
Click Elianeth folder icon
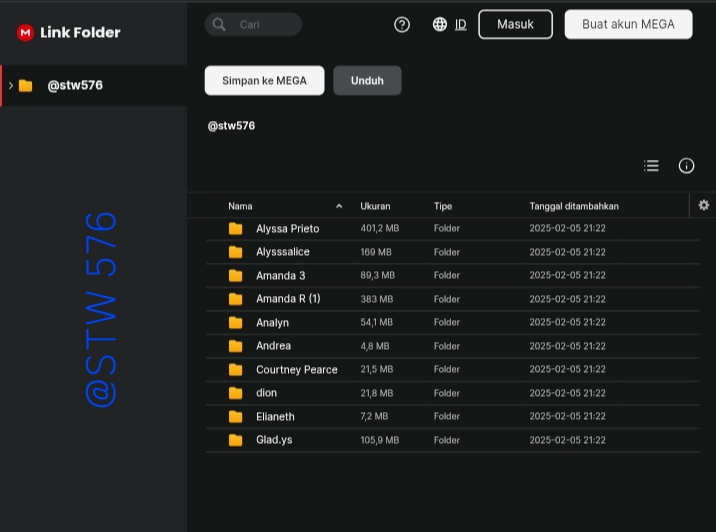pyautogui.click(x=236, y=416)
